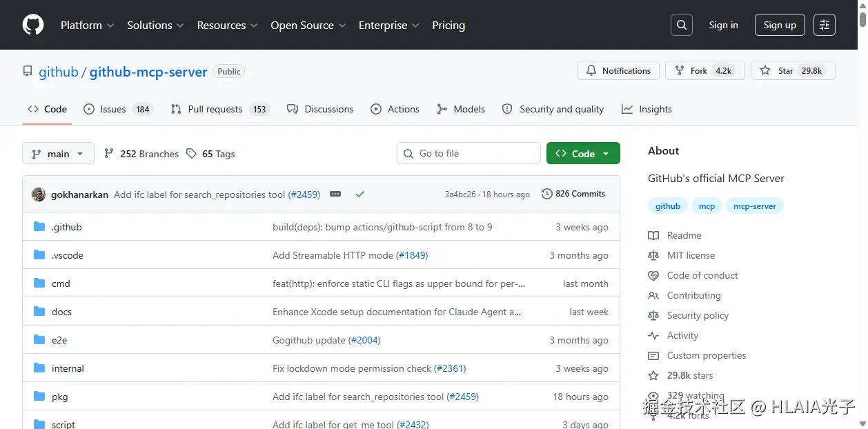Screen dimensions: 868x429
Task: Click the scales icon beside MIT license
Action: tap(653, 255)
